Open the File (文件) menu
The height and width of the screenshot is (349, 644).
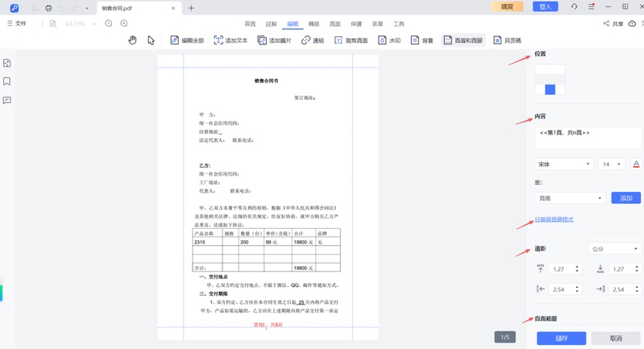click(17, 23)
